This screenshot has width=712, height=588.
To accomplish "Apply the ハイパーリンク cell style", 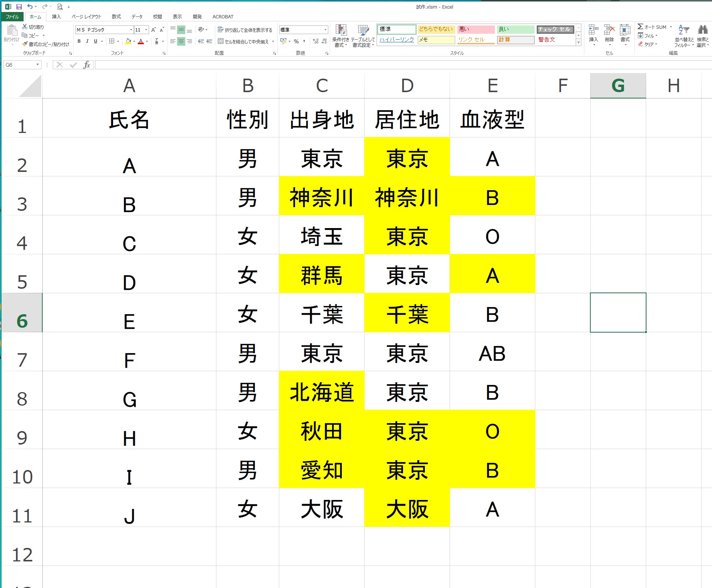I will pyautogui.click(x=396, y=40).
